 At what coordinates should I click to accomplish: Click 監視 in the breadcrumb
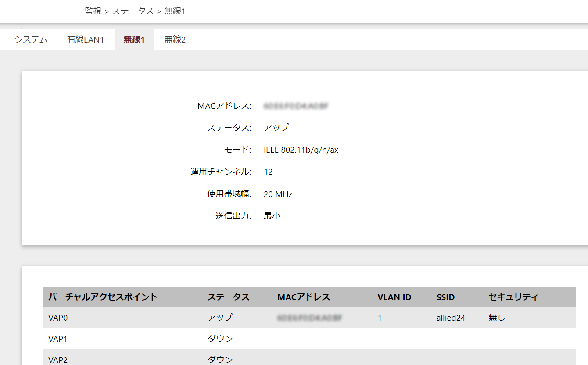[x=93, y=11]
